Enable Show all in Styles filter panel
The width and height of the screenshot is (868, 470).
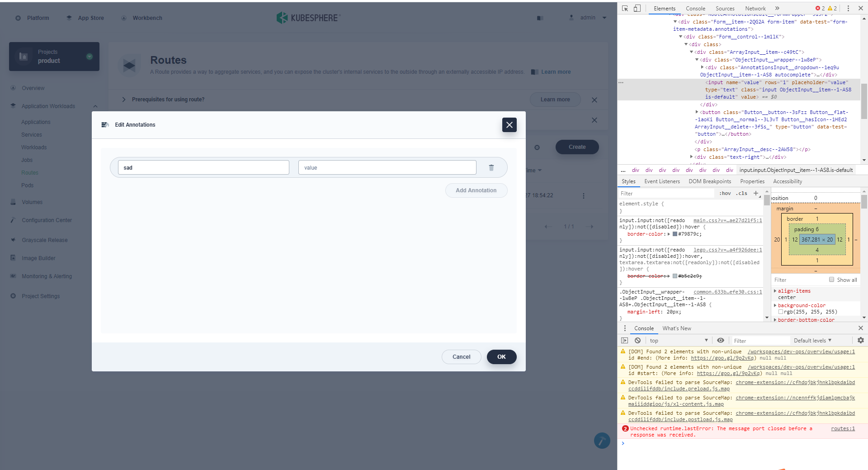coord(831,280)
